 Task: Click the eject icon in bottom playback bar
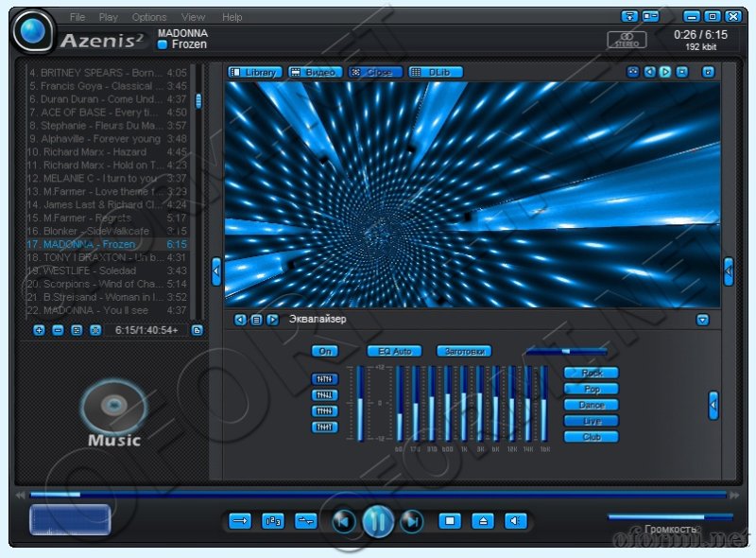click(x=485, y=521)
